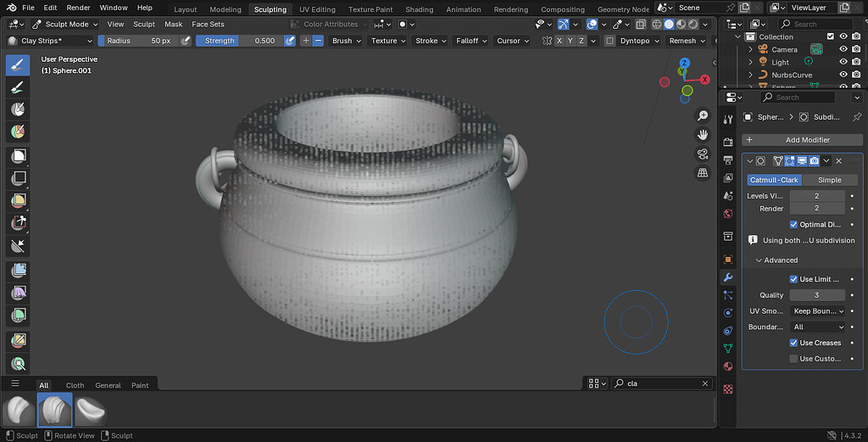Open the Object properties tab

click(x=728, y=260)
